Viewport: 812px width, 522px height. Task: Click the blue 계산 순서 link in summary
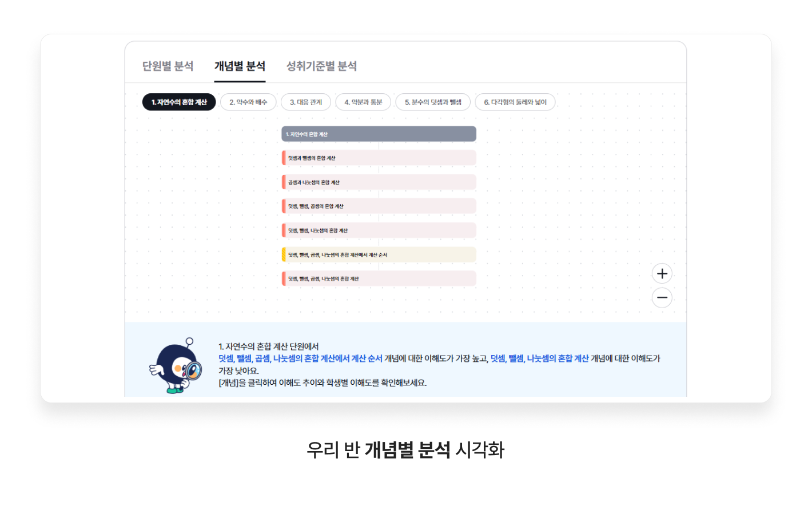300,358
